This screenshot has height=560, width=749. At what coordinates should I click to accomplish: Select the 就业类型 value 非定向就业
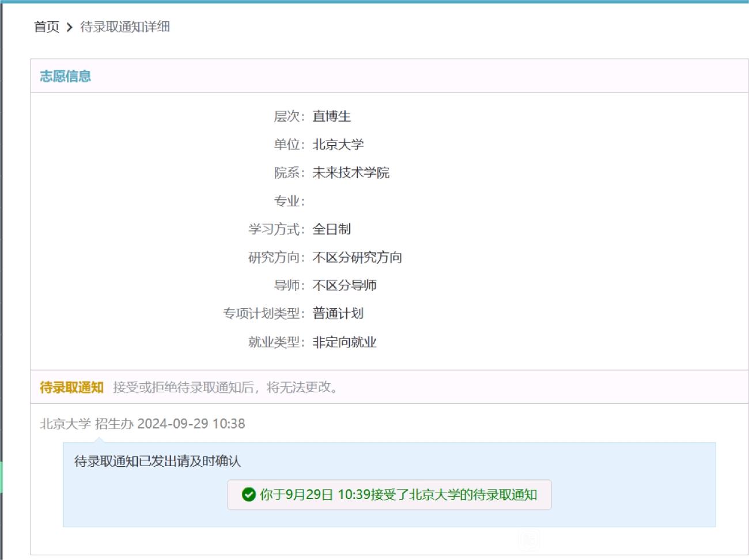pos(345,342)
